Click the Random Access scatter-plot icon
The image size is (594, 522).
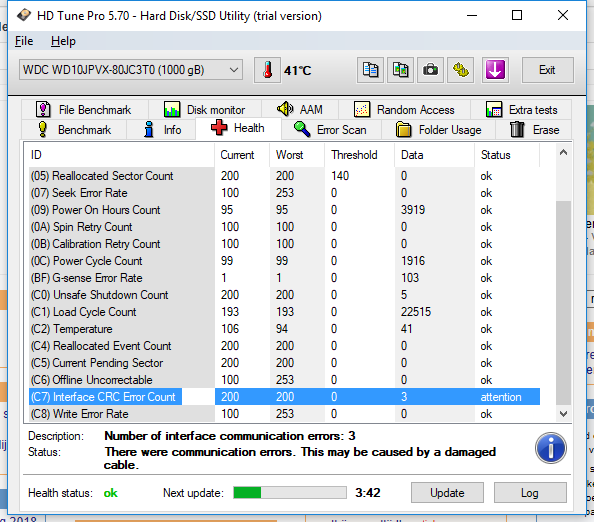coord(362,109)
